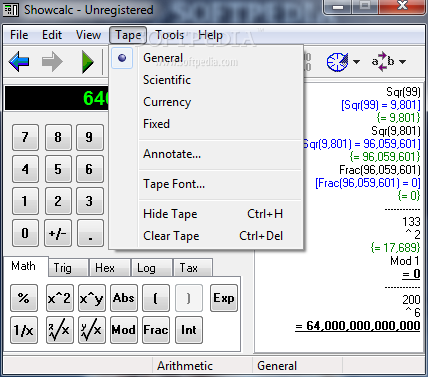Open Tape Font... dialog
The height and width of the screenshot is (377, 428).
(x=206, y=184)
